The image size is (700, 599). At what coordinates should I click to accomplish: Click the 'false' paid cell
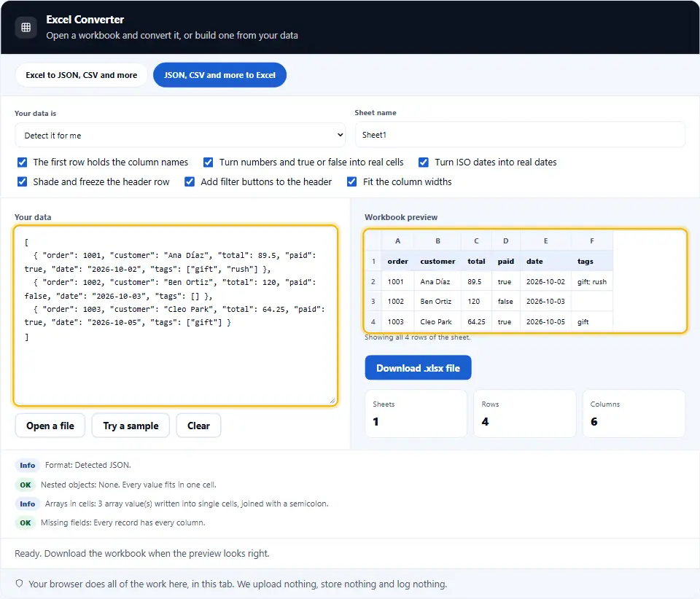click(506, 302)
